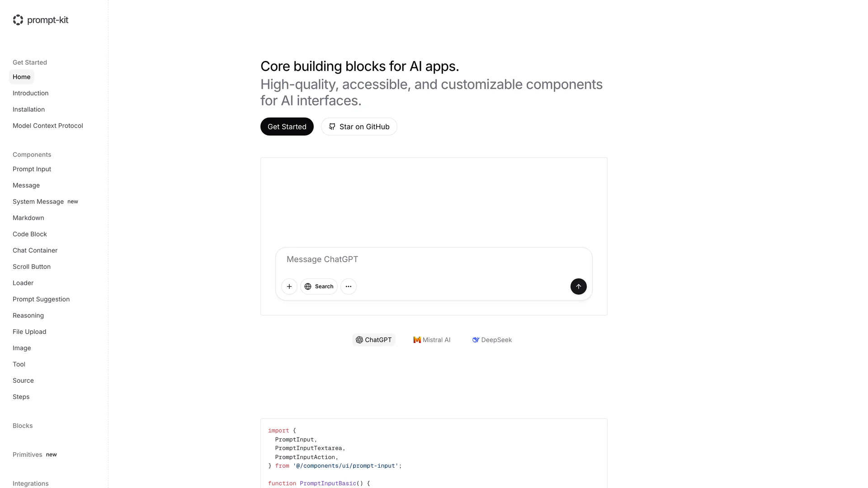Open the Code Block component page
This screenshot has height=488, width=868.
(30, 234)
